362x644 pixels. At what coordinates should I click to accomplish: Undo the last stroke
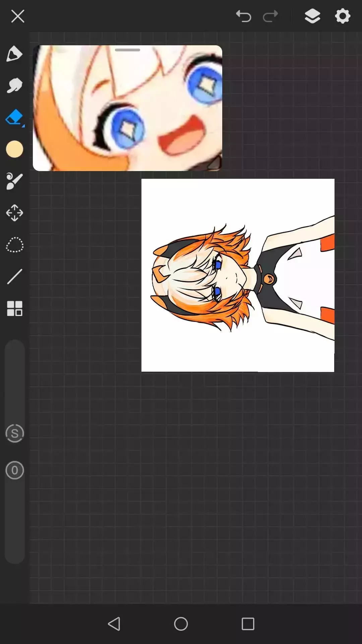[244, 16]
